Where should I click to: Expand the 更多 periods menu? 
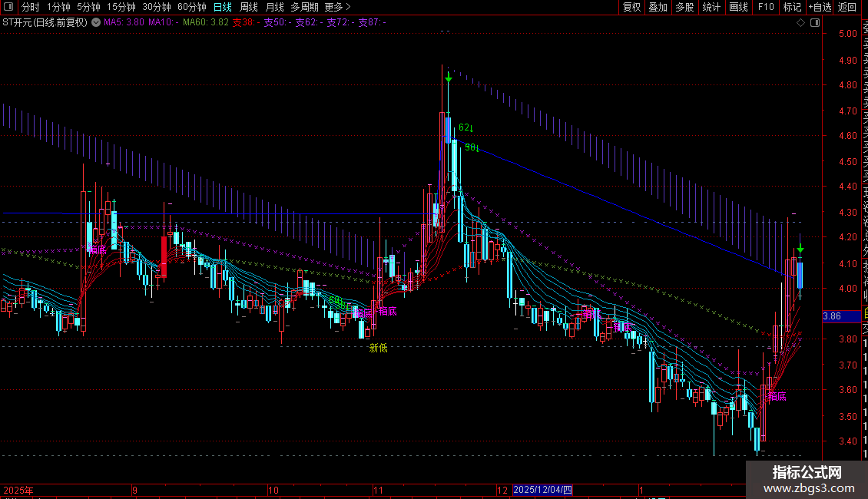pyautogui.click(x=337, y=7)
